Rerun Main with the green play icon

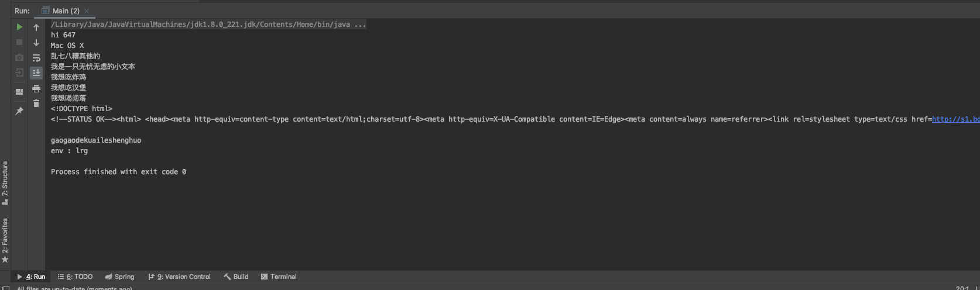(19, 27)
